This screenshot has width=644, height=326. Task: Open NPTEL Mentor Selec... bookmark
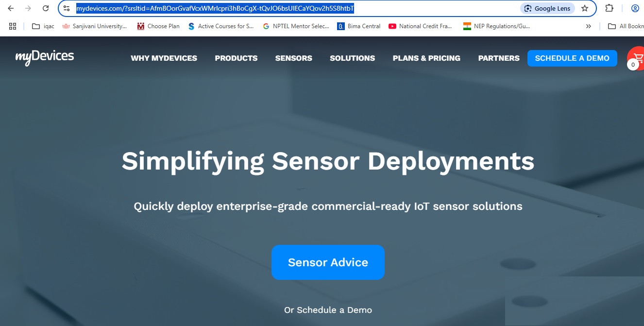[296, 26]
